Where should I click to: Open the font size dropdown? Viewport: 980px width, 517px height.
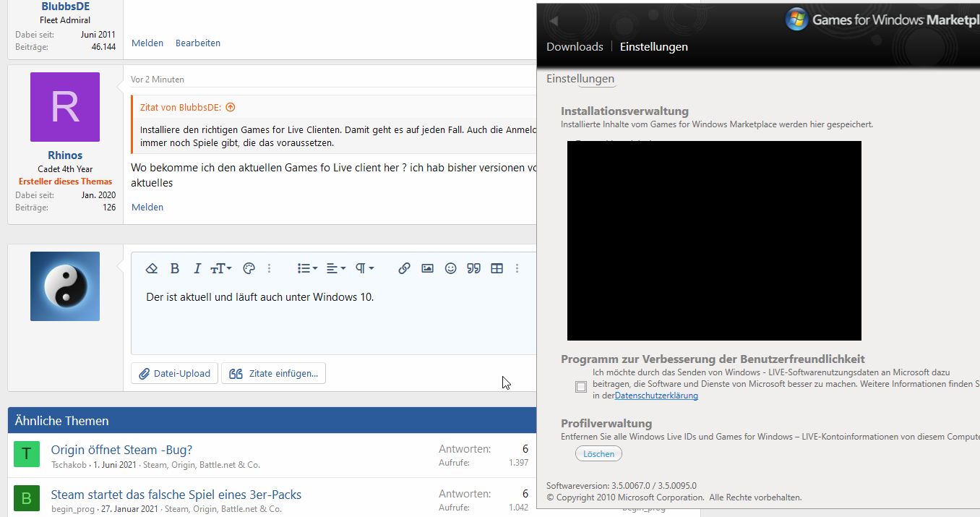[220, 268]
